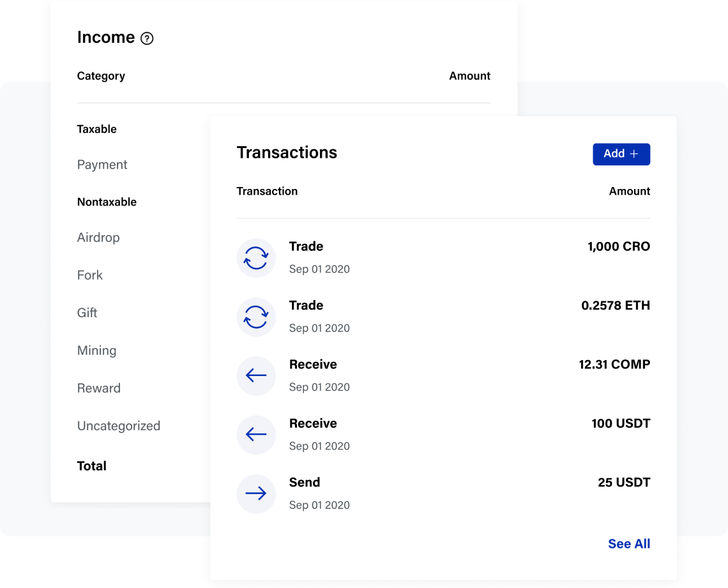Click the receive arrow icon for 100 USDT
The width and height of the screenshot is (728, 588).
pos(256,435)
